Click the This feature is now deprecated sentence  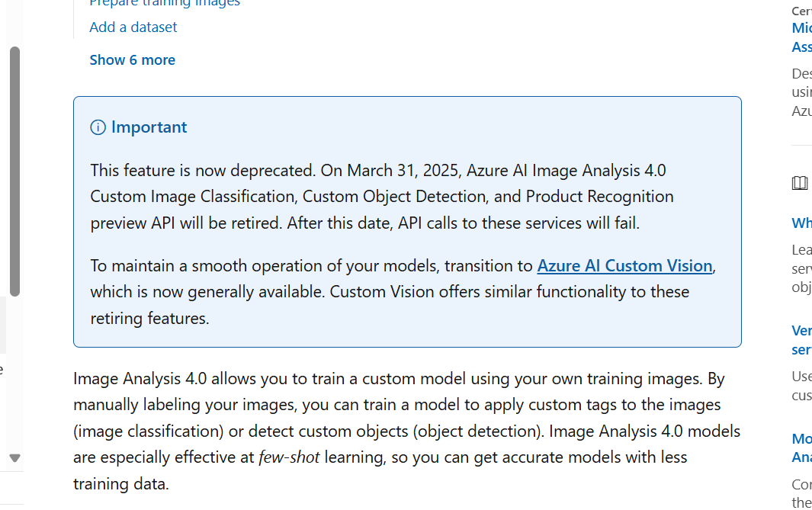pos(203,170)
